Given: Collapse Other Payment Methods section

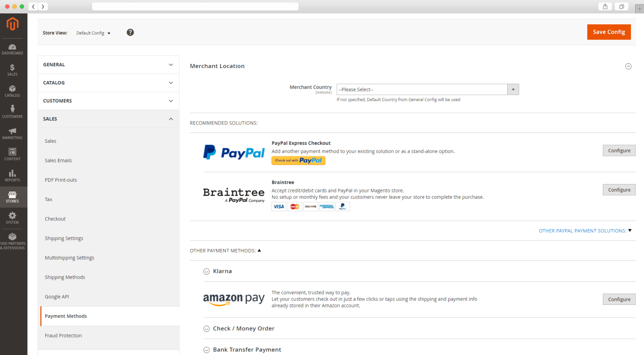Looking at the screenshot, I should click(225, 251).
